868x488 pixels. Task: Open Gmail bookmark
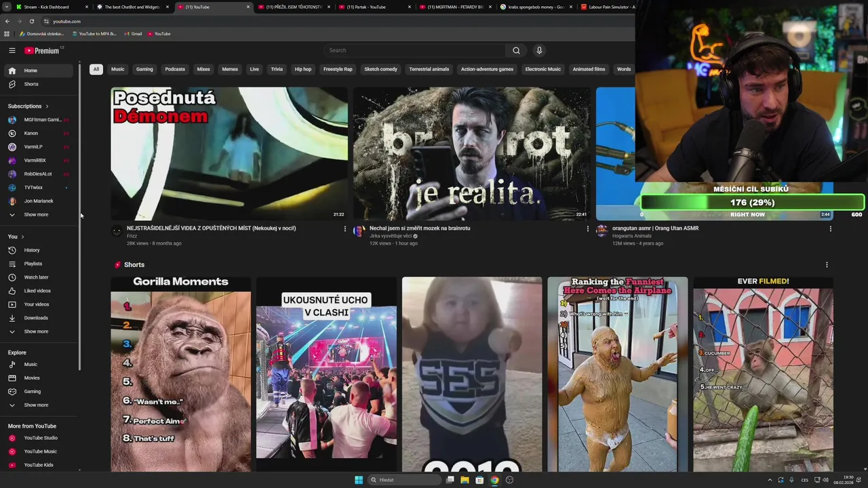132,33
